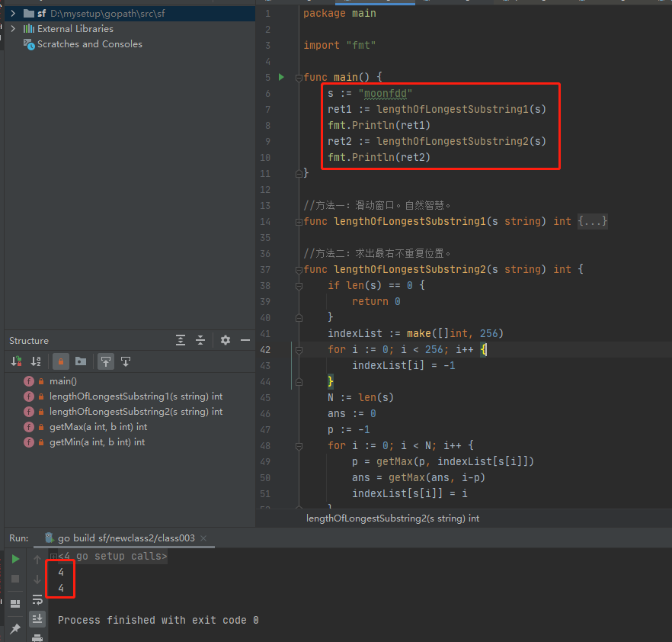Pin the Run tab
The height and width of the screenshot is (642, 672).
[15, 629]
